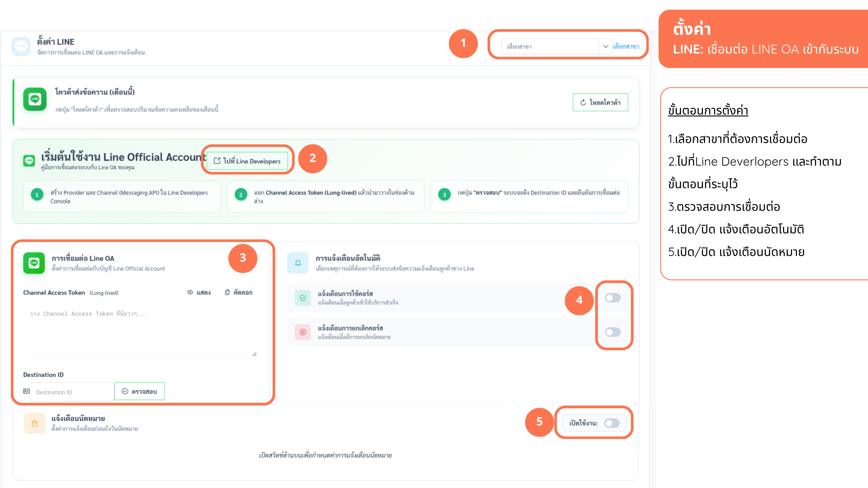
Task: Click the small LINE icon beside เริ่มต้นใช้งาน heading
Action: pos(29,161)
